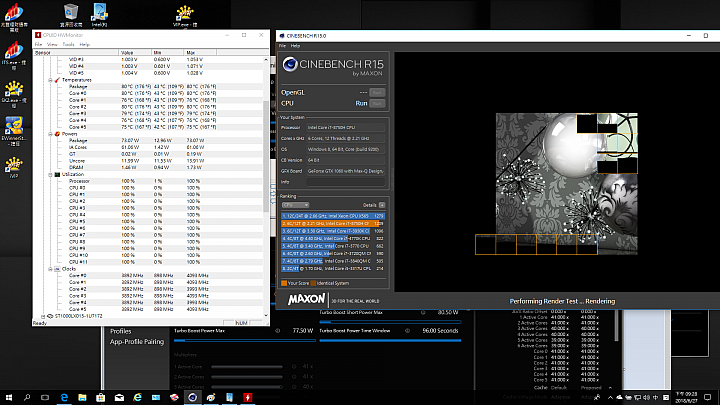Open File Explorer from the taskbar
This screenshot has width=720, height=405.
(82, 397)
